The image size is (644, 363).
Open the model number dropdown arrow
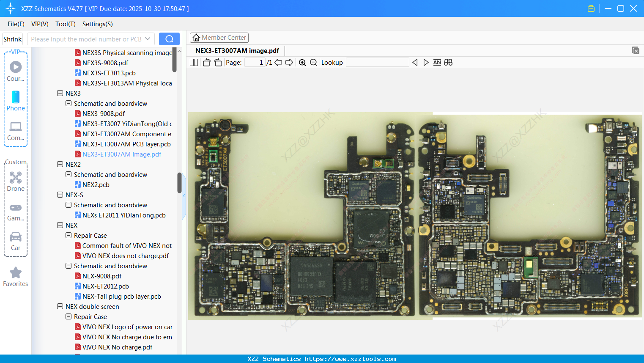(148, 39)
